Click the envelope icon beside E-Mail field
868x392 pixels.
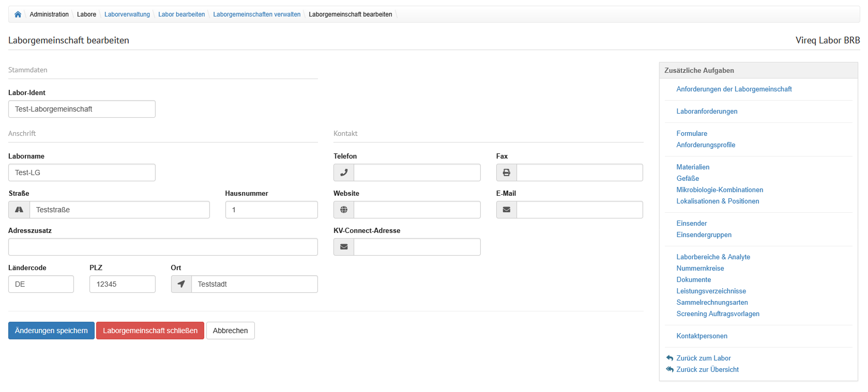507,210
